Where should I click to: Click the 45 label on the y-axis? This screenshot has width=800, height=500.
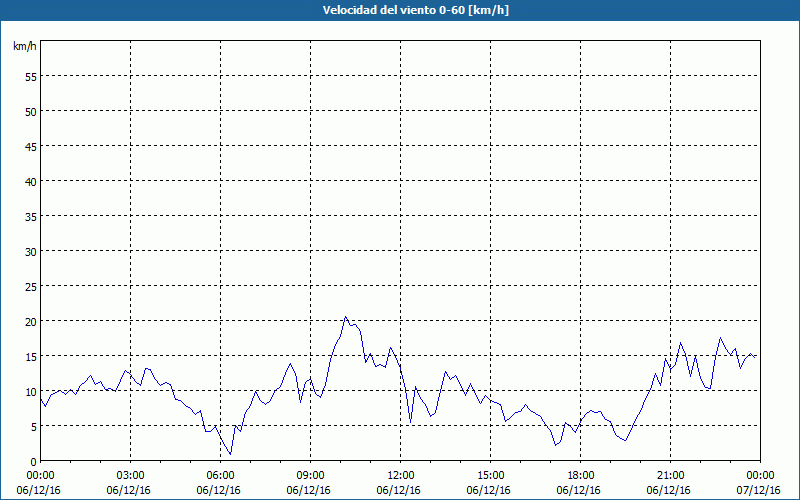coord(31,147)
